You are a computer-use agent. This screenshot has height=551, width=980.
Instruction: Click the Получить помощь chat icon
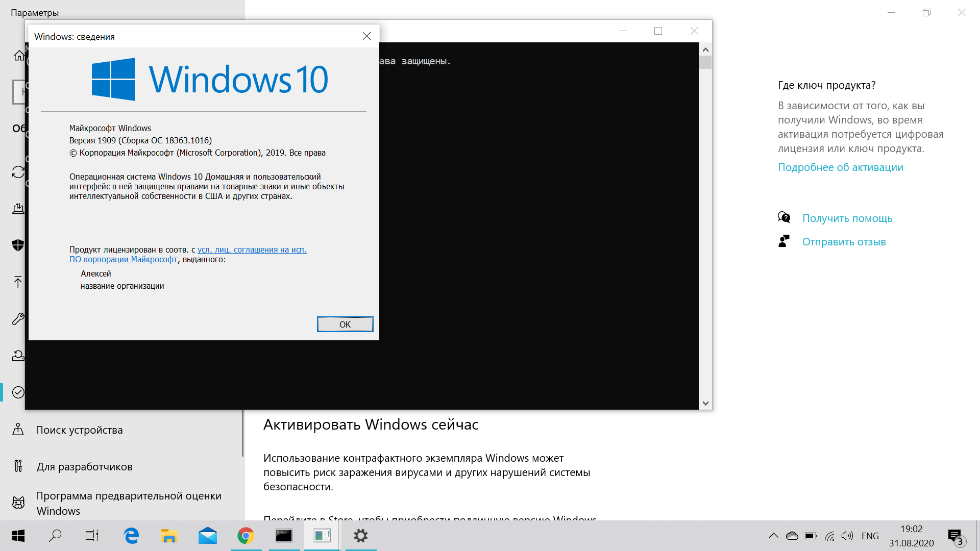point(784,218)
